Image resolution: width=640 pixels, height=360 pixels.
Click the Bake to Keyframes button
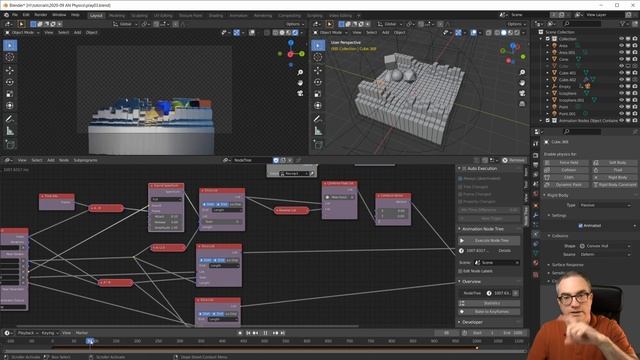(489, 312)
